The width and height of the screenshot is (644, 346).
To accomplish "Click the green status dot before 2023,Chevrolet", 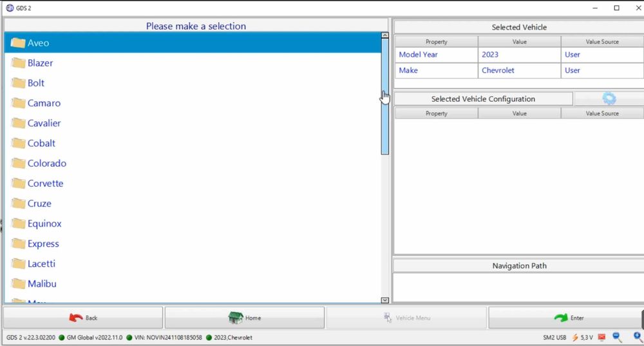I will click(209, 338).
